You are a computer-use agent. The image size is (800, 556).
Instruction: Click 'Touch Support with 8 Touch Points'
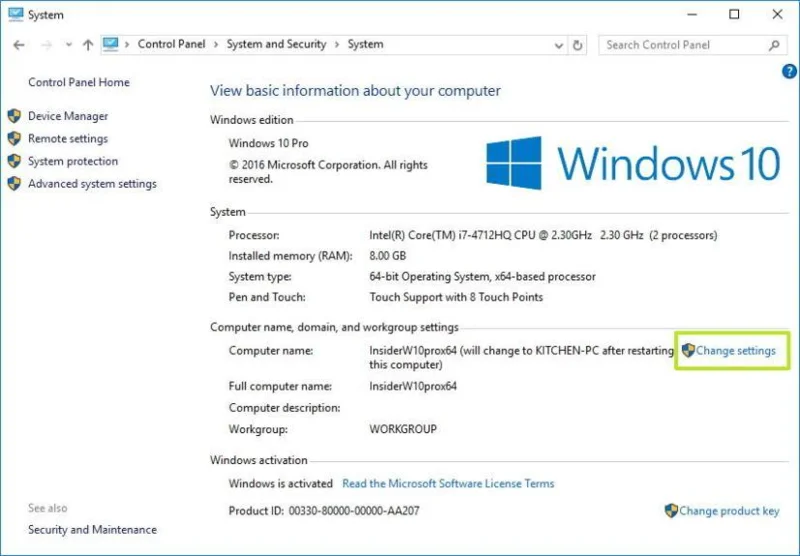pyautogui.click(x=456, y=297)
